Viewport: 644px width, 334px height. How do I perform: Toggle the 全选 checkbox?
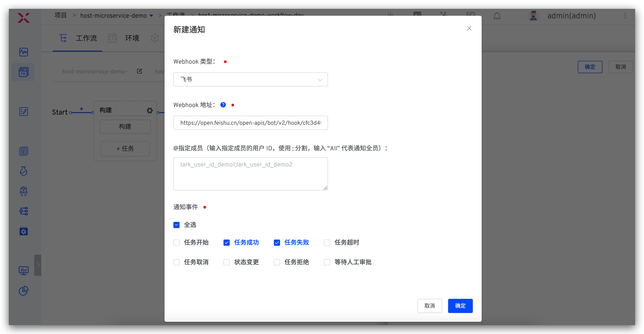tap(176, 225)
